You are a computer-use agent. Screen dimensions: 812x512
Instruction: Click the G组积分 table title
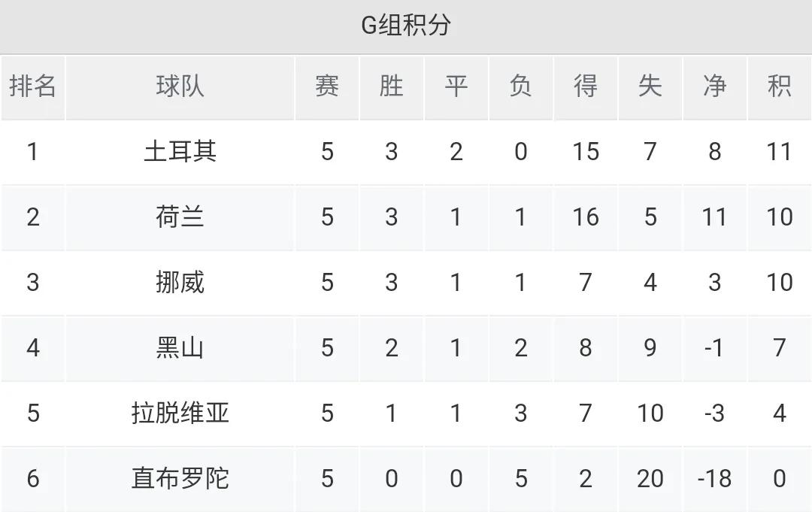coord(406,26)
